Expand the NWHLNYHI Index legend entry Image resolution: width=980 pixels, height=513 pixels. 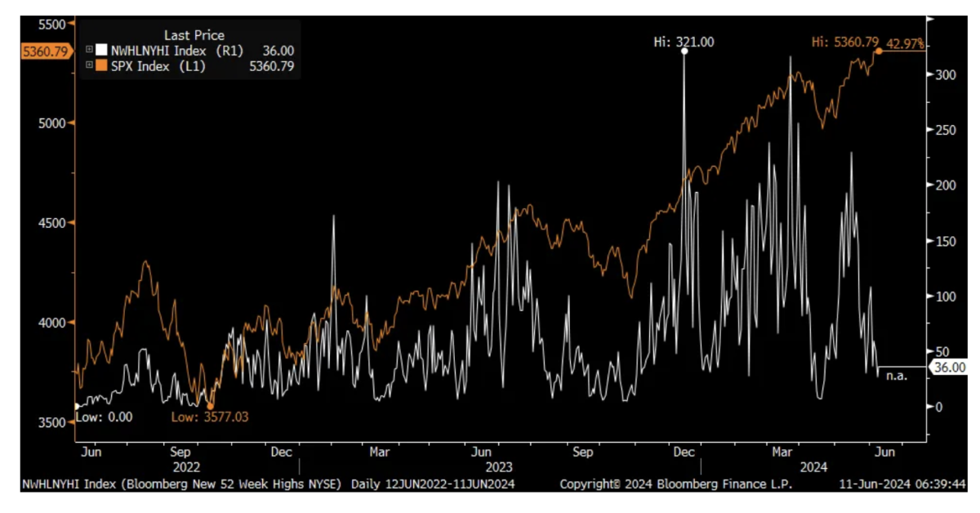(90, 50)
